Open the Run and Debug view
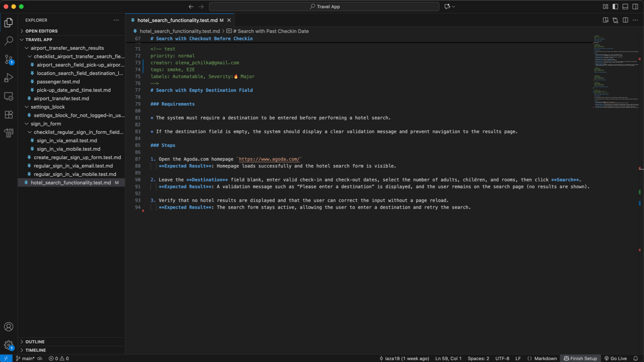This screenshot has height=362, width=644. tap(8, 78)
